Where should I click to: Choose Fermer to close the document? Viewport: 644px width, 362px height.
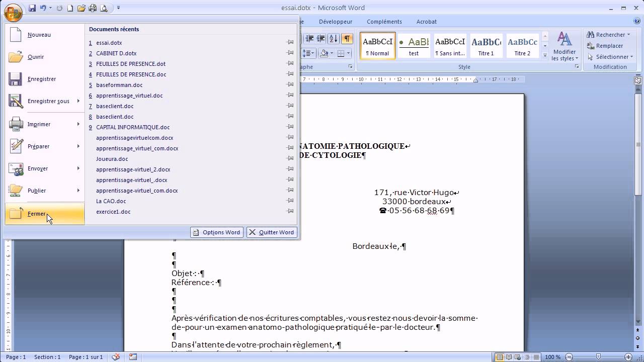point(44,214)
